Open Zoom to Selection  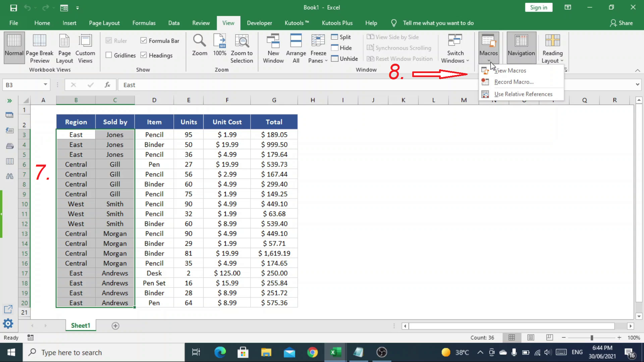click(242, 48)
